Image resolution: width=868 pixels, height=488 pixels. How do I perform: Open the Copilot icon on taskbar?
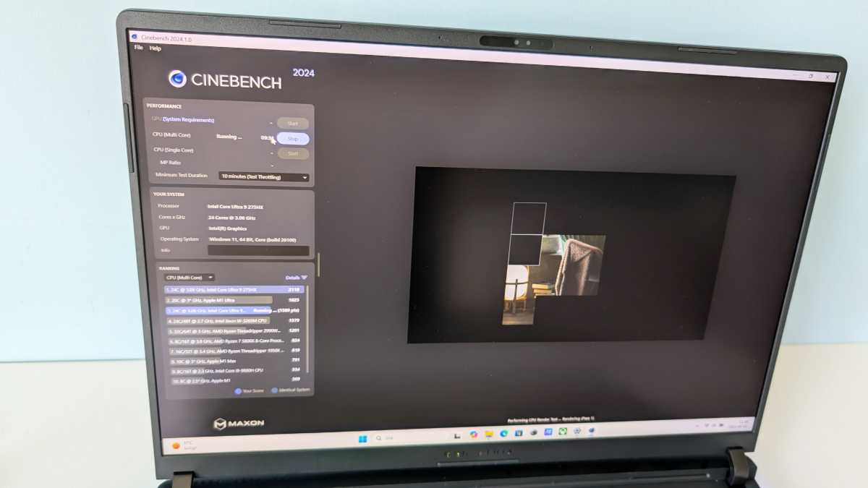(x=474, y=435)
